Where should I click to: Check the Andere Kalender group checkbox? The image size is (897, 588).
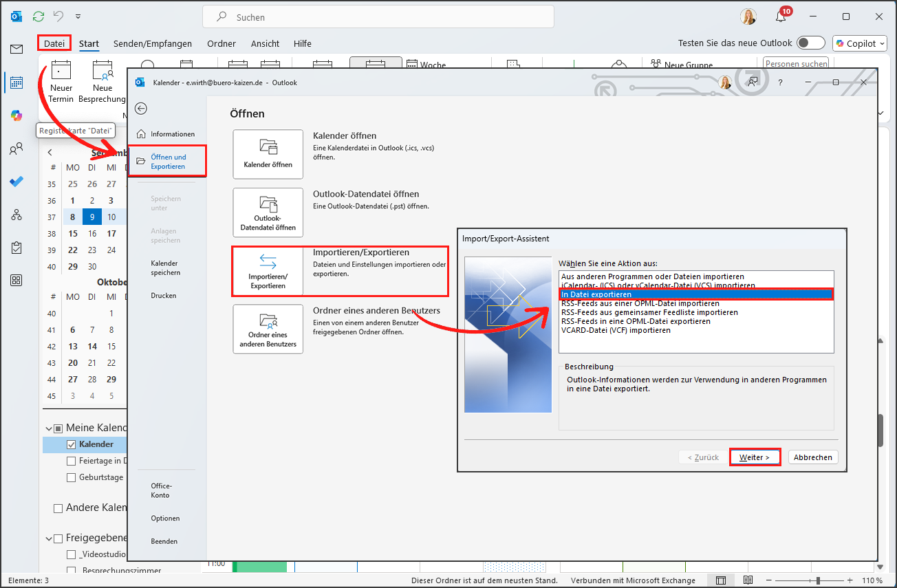[x=58, y=508]
